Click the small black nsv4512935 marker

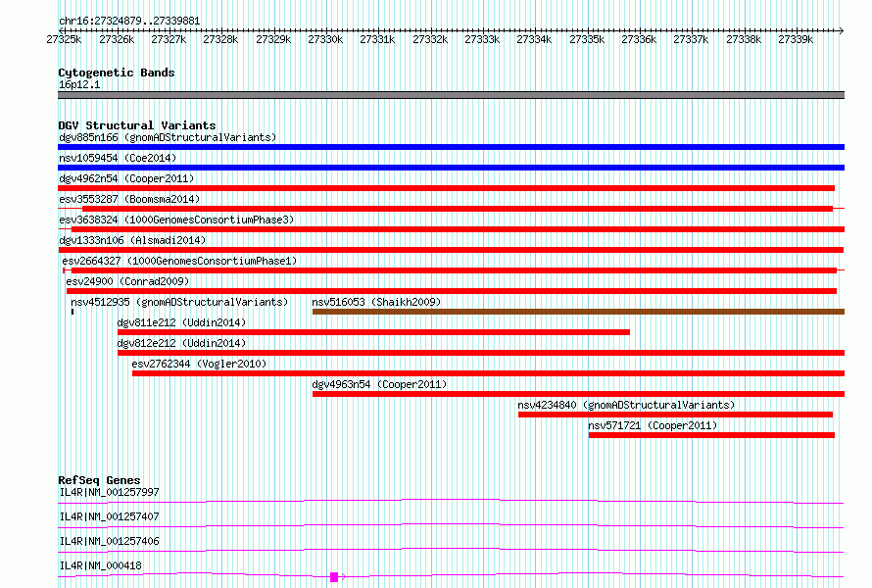click(x=73, y=312)
